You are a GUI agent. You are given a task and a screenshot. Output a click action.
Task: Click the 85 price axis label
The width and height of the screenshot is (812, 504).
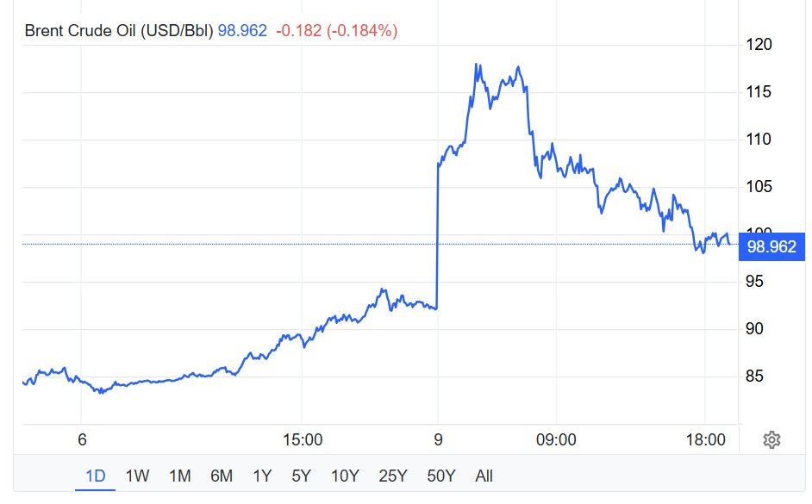pyautogui.click(x=755, y=376)
